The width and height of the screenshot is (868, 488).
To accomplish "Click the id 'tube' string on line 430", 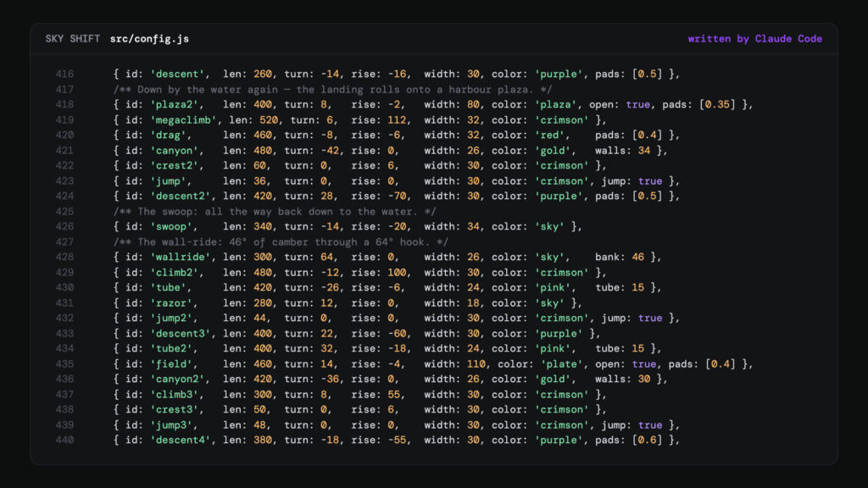I will (x=168, y=287).
